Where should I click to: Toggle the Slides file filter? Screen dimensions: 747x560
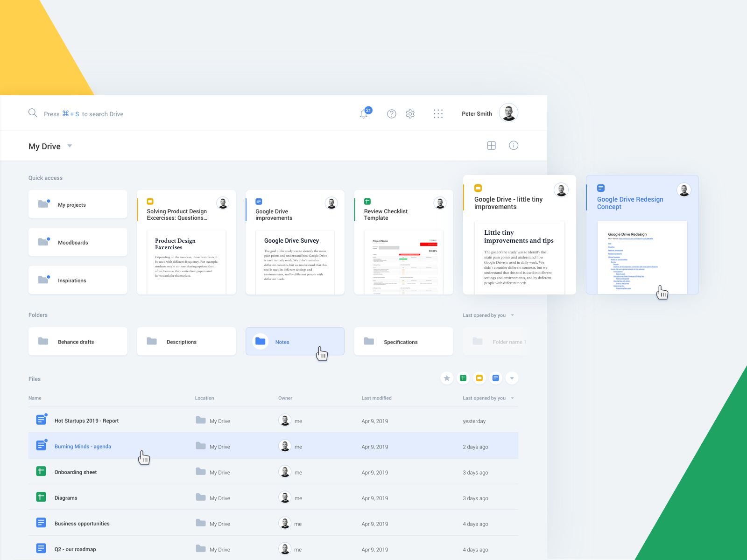click(479, 378)
